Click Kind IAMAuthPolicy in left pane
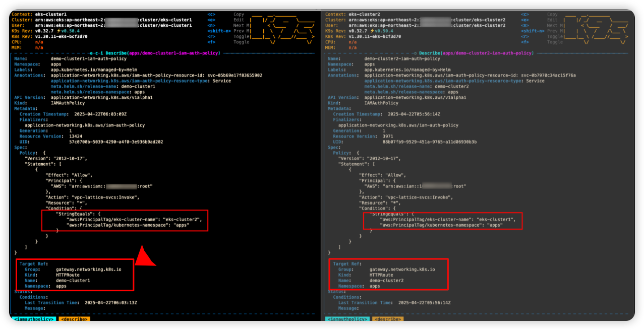This screenshot has width=644, height=330. tap(68, 103)
